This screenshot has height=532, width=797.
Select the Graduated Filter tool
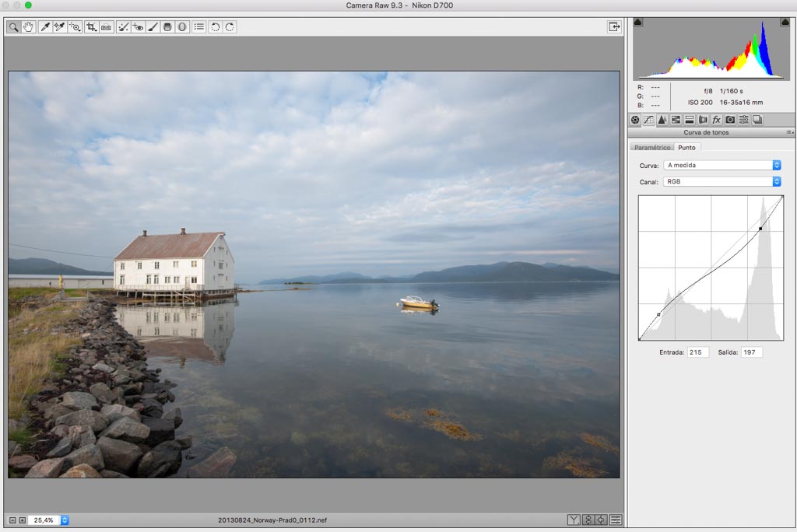(x=167, y=26)
